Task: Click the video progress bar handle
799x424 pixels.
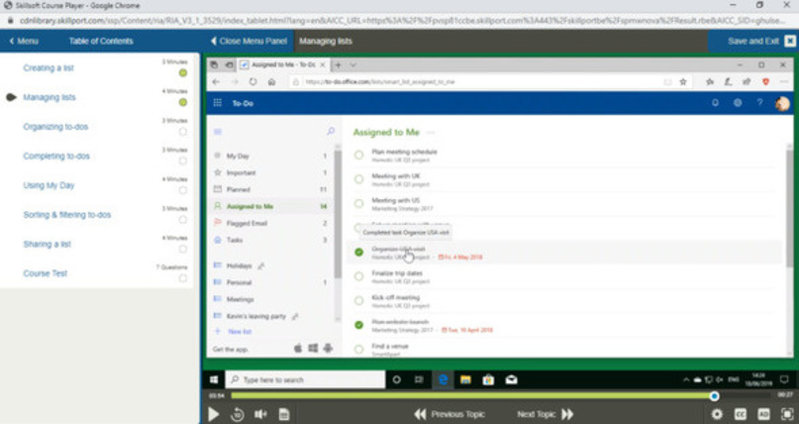Action: click(714, 396)
